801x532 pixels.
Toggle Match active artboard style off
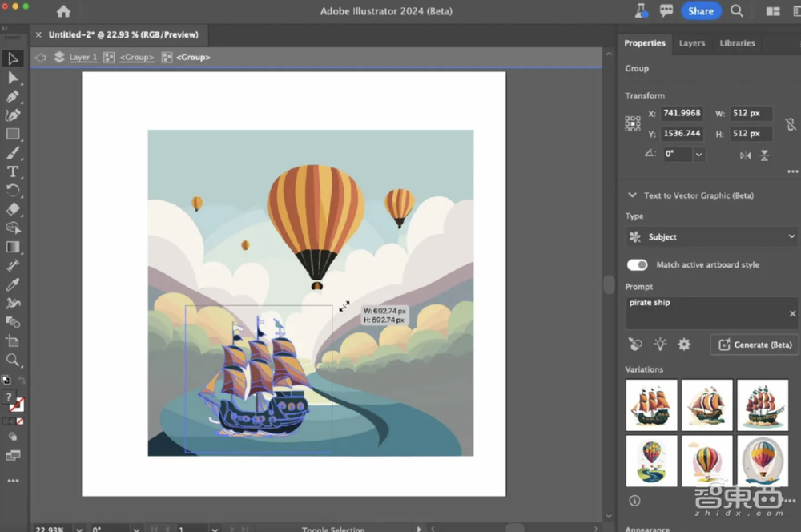[637, 264]
